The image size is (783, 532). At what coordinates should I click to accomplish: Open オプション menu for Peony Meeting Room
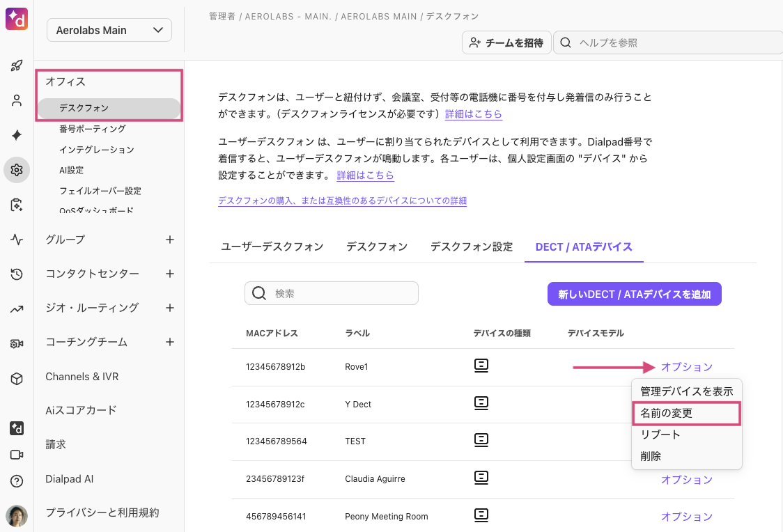[x=687, y=517]
